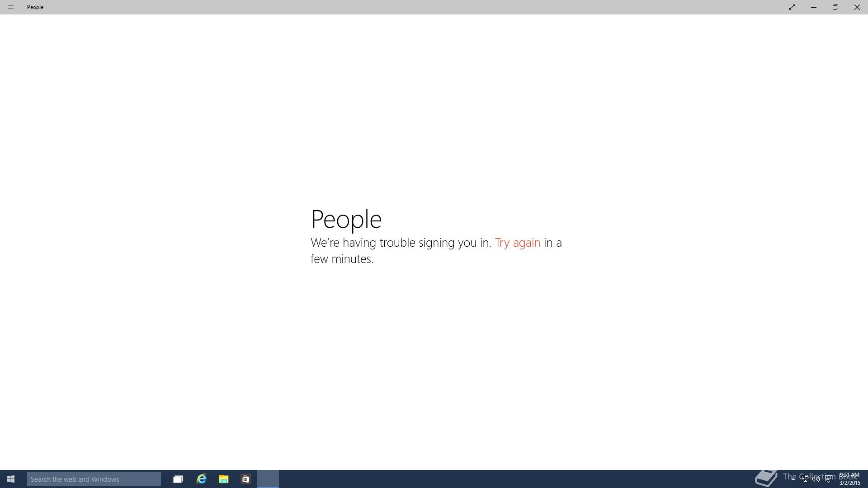Image resolution: width=868 pixels, height=488 pixels.
Task: Click the Try again link
Action: tap(518, 243)
